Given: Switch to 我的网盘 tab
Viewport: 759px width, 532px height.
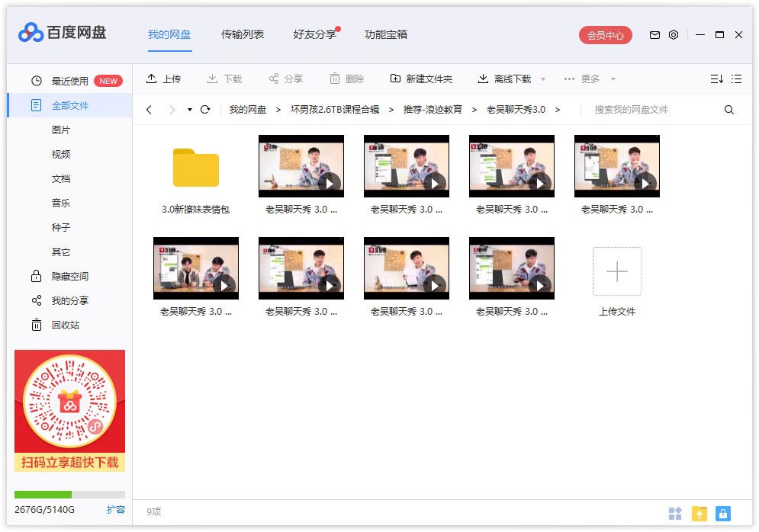Looking at the screenshot, I should point(169,35).
